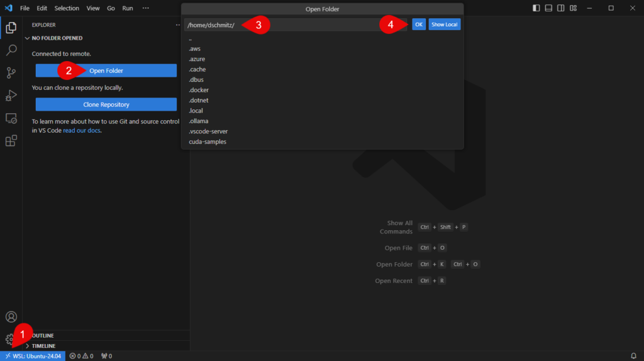Open the Explorer view icon
The height and width of the screenshot is (361, 644).
tap(11, 28)
